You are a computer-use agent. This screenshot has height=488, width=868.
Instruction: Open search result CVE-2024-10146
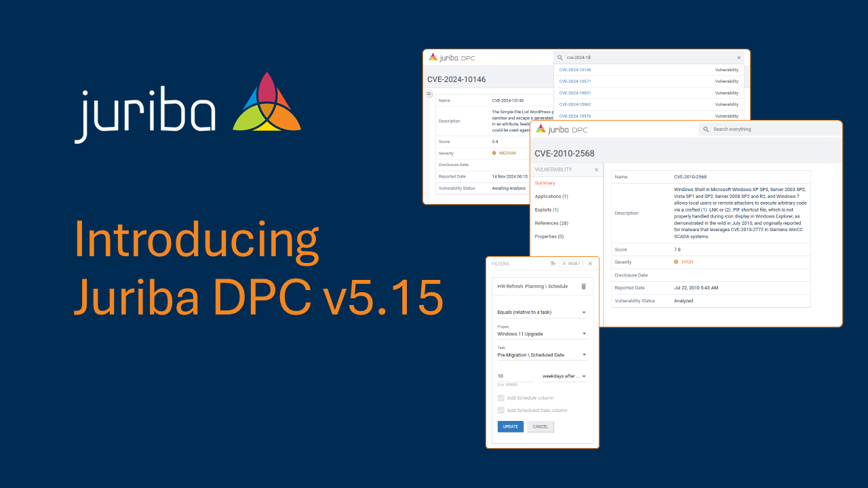tap(575, 70)
